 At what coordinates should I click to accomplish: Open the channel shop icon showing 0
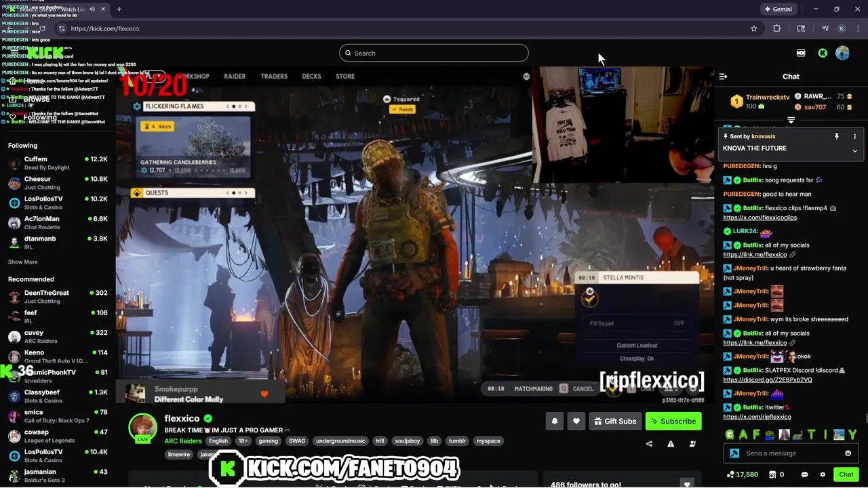pos(776,474)
